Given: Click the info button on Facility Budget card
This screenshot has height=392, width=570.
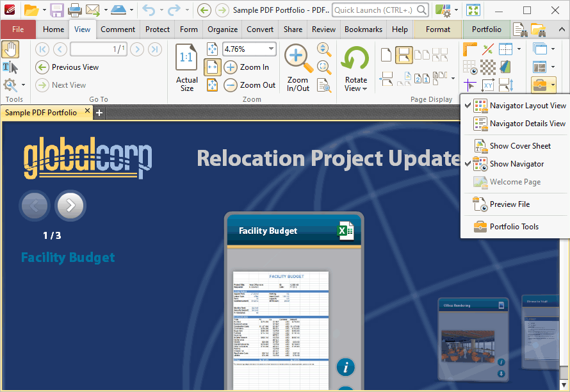Looking at the screenshot, I should (x=345, y=367).
